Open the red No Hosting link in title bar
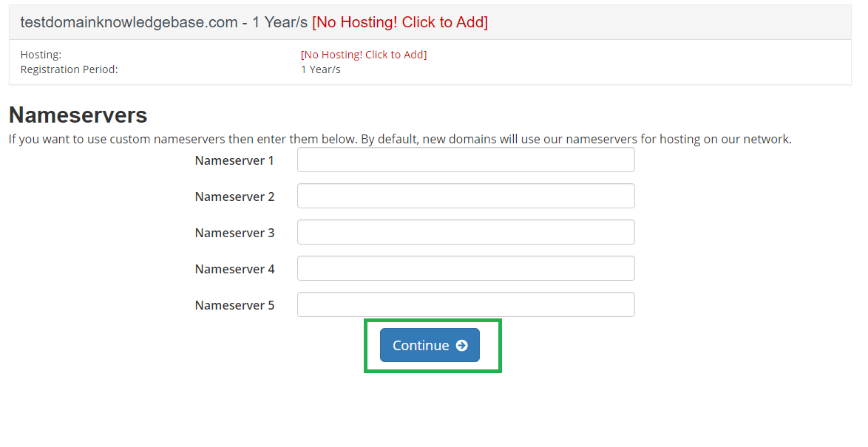Image resolution: width=868 pixels, height=447 pixels. (x=400, y=22)
